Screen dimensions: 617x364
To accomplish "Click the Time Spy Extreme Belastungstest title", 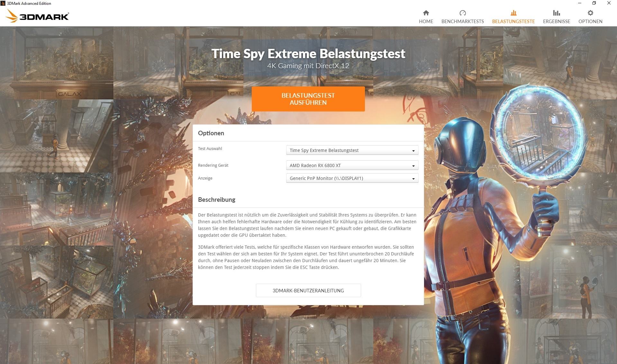I will (308, 54).
